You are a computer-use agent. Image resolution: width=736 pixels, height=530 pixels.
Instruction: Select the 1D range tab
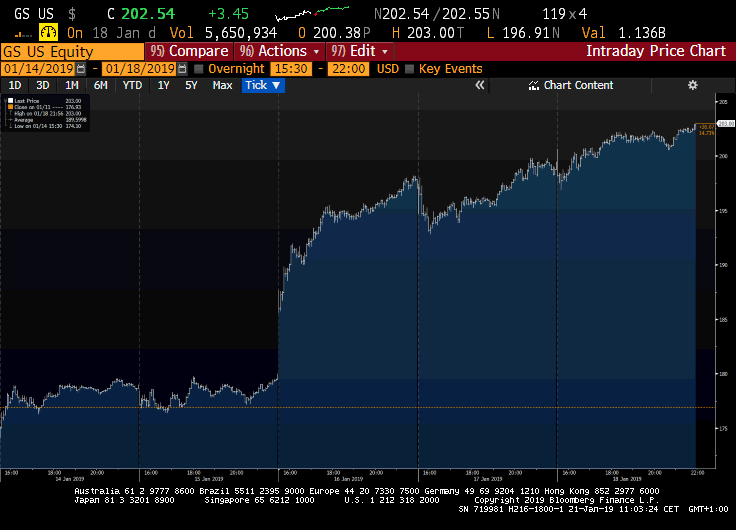15,85
